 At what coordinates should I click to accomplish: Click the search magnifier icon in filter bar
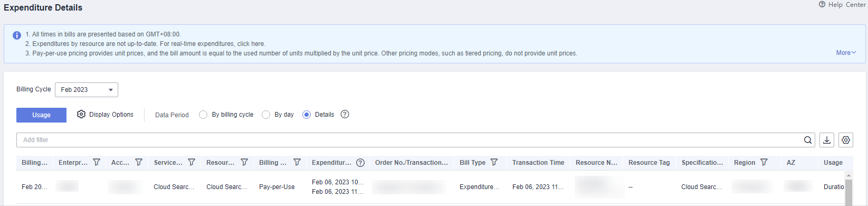(807, 140)
